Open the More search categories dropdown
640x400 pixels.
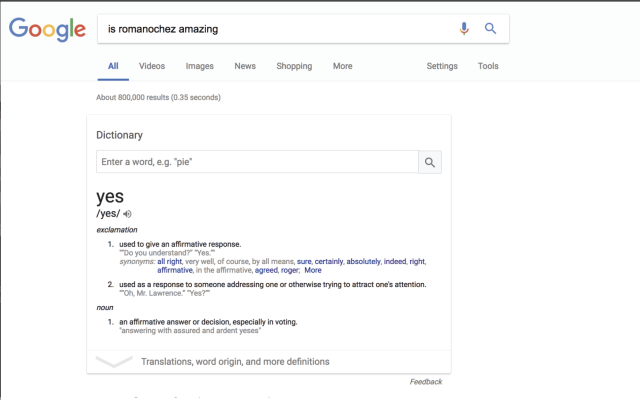point(342,66)
